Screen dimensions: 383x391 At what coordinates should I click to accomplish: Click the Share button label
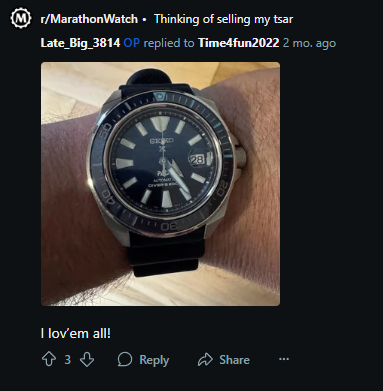[x=234, y=360]
